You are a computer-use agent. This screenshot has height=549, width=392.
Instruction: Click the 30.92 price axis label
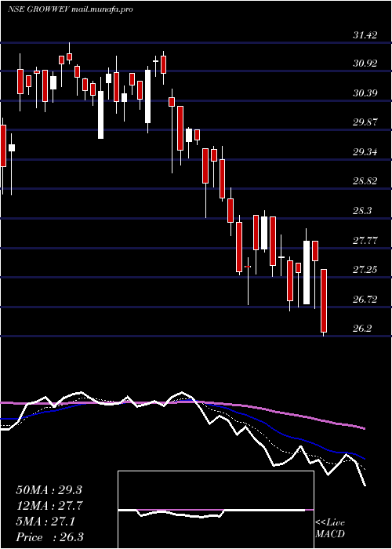pos(365,64)
